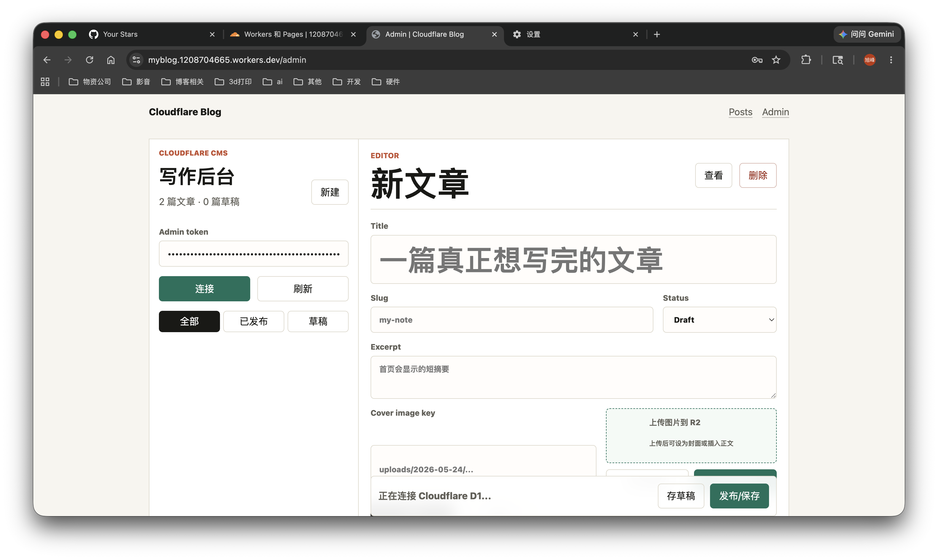Open the Admin navigation link
Viewport: 938px width, 560px height.
(775, 112)
